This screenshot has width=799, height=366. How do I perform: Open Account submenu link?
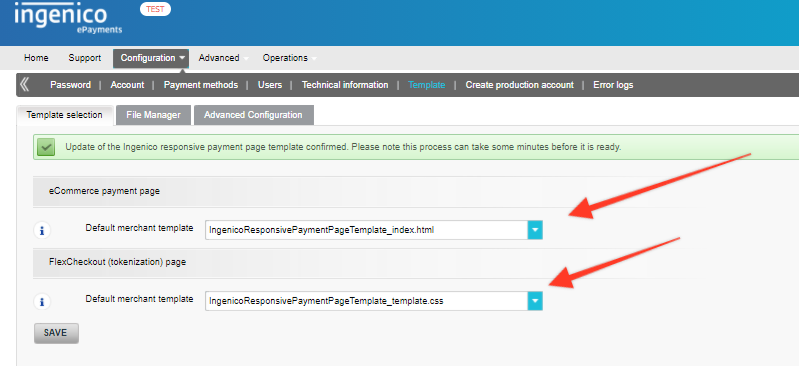[127, 85]
